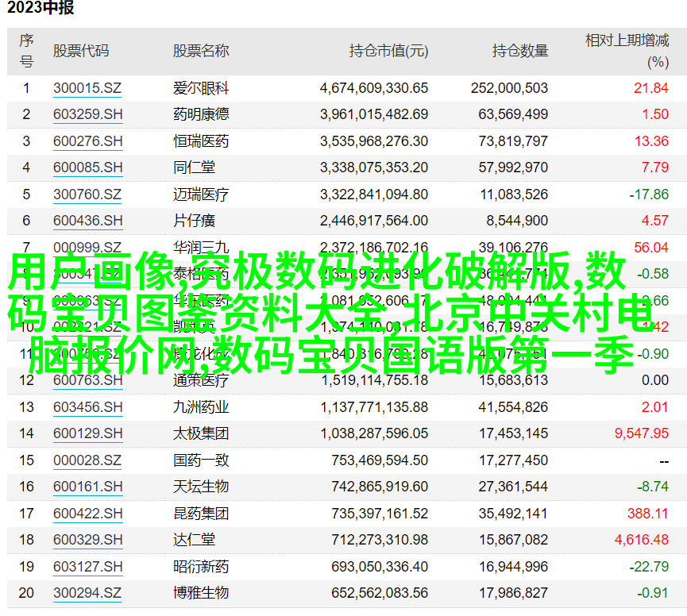This screenshot has height=616, width=687.
Task: Open stock code link 600276.SH
Action: [x=87, y=141]
